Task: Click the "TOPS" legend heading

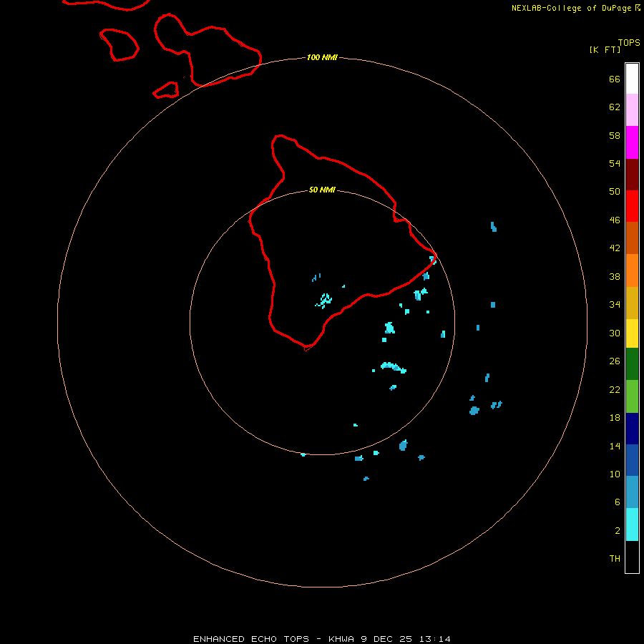Action: click(629, 43)
